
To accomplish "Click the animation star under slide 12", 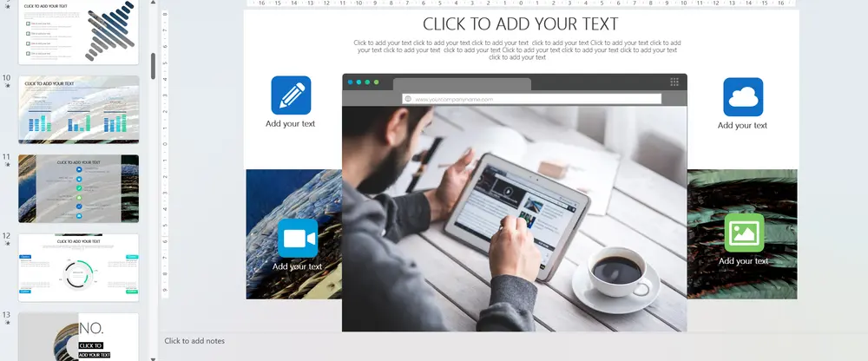I will click(x=7, y=244).
